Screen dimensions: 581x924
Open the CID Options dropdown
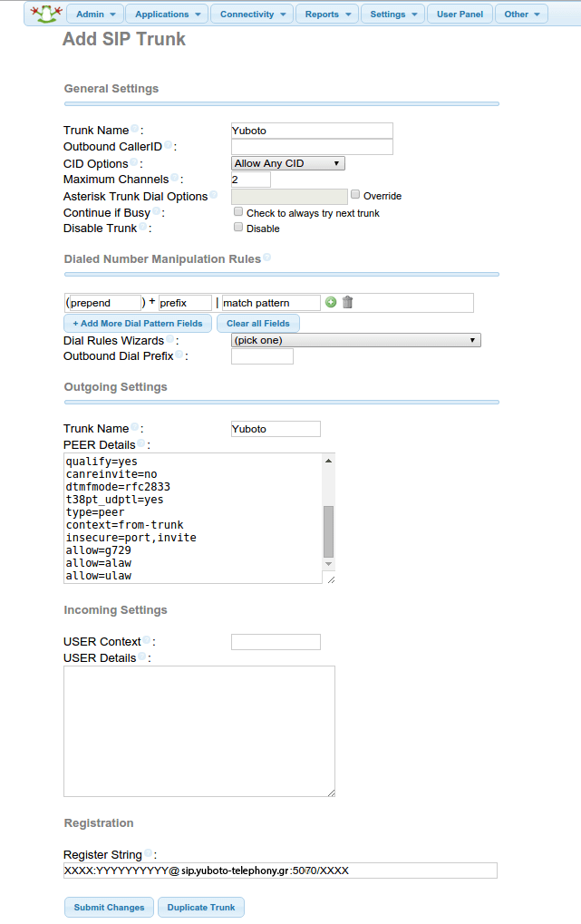(288, 163)
